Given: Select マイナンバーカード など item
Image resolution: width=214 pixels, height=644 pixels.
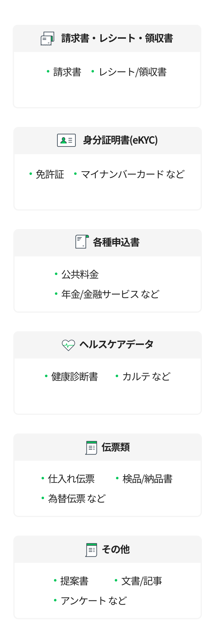Looking at the screenshot, I should (x=132, y=174).
